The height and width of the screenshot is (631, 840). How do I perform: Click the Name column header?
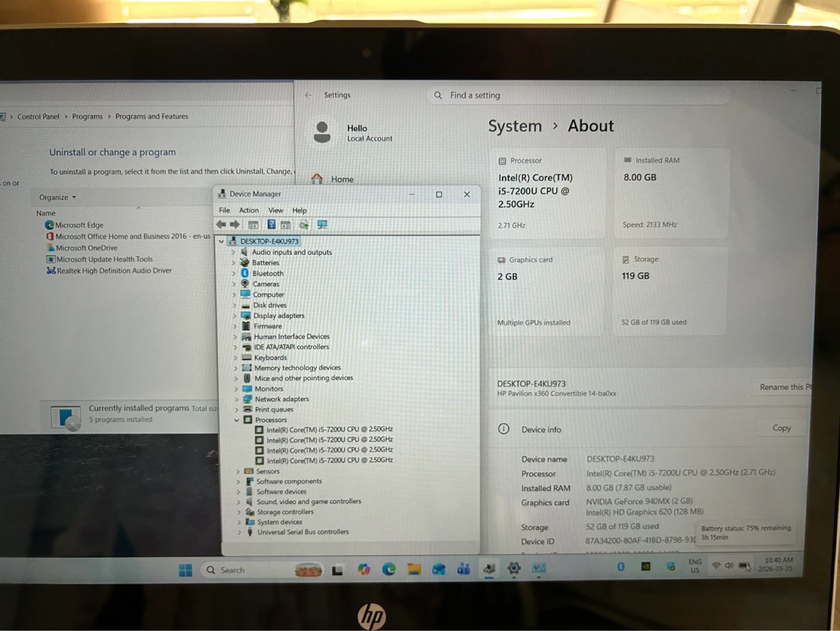pos(46,213)
